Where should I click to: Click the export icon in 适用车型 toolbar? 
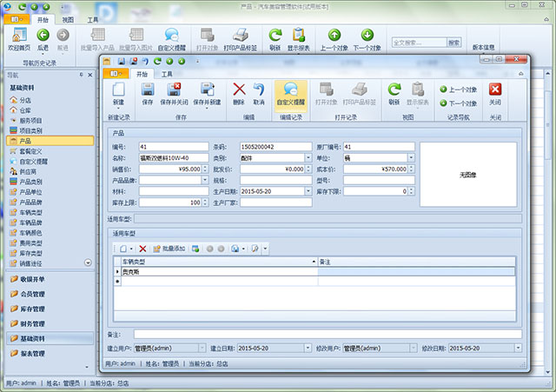coord(235,249)
